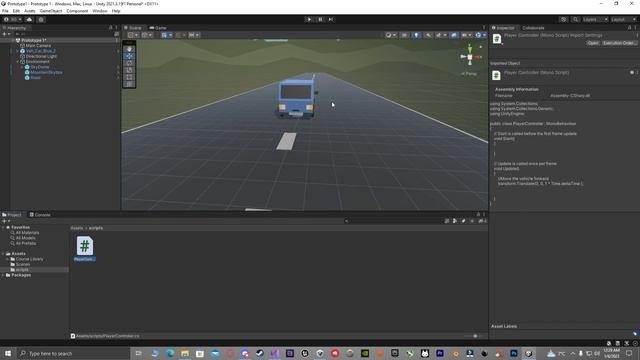Collapse the Environment object in Hierarchy
The height and width of the screenshot is (360, 640).
click(18, 62)
